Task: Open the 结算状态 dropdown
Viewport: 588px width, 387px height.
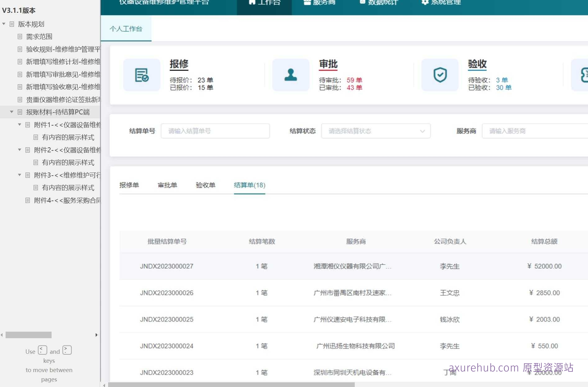Action: pos(376,131)
